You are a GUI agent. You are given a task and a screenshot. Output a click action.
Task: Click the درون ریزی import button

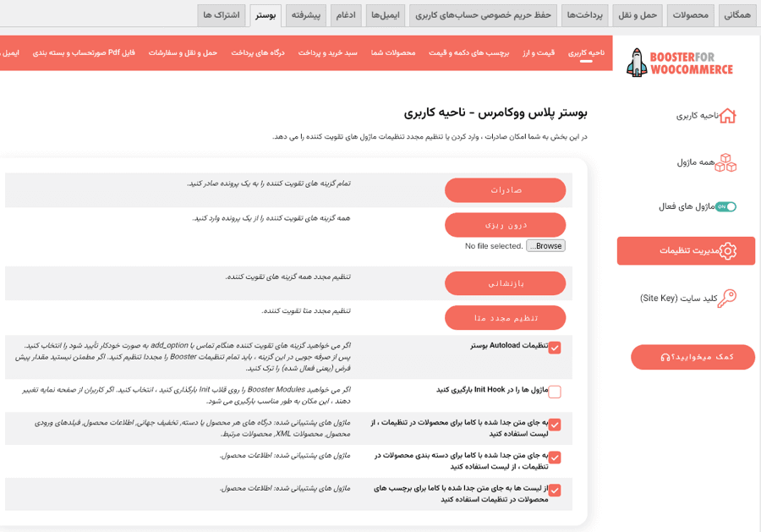[x=506, y=225]
